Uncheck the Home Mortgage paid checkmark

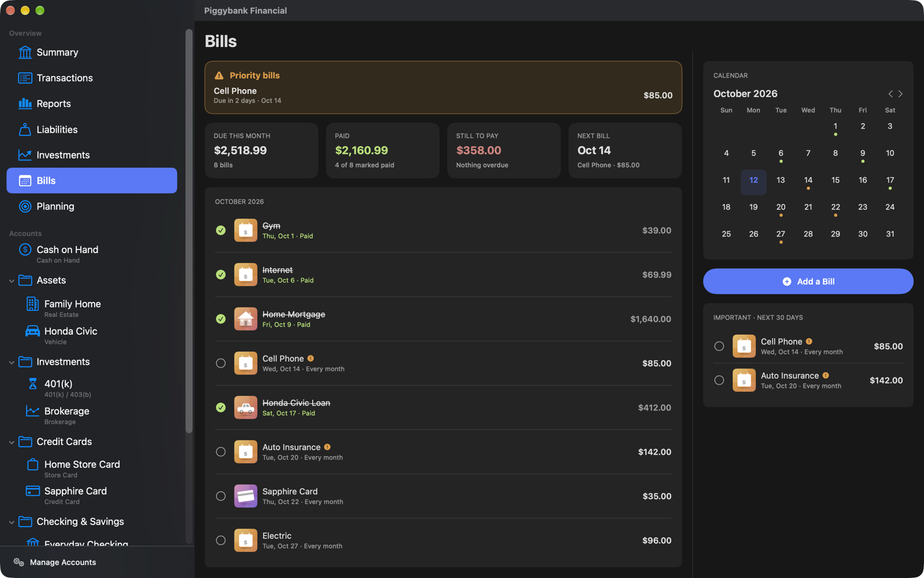tap(221, 319)
